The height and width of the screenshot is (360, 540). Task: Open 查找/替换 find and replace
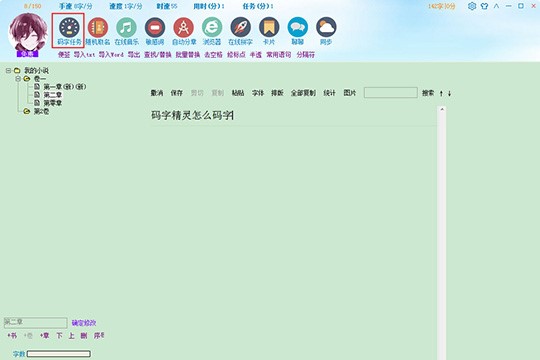158,54
